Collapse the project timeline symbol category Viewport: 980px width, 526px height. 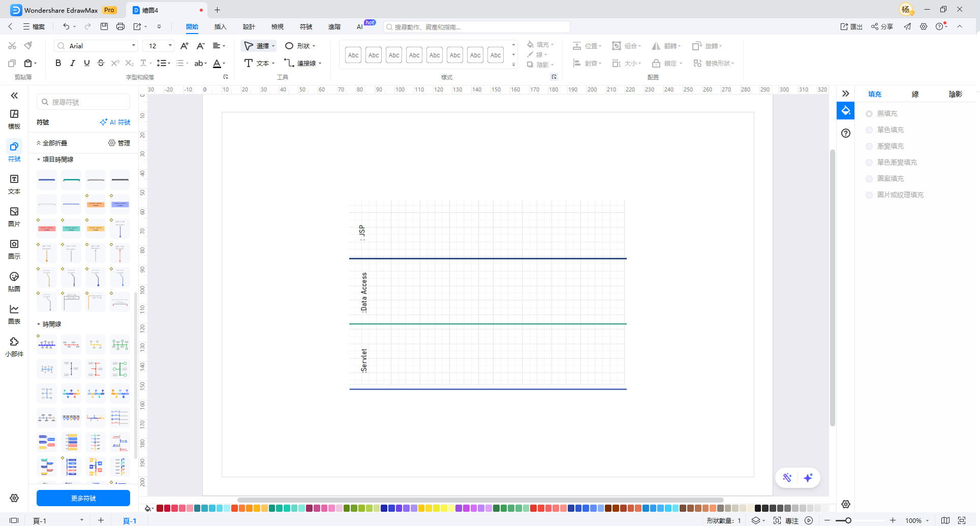[39, 160]
